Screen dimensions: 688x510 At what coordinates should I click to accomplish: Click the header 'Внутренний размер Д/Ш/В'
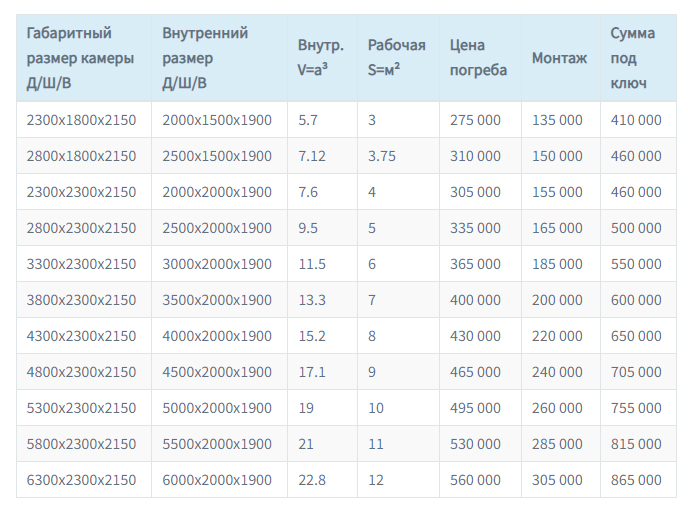(219, 58)
